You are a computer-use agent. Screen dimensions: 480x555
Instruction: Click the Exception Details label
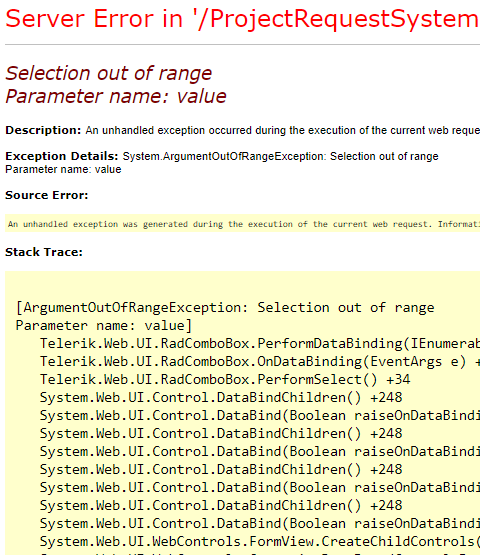coord(62,156)
